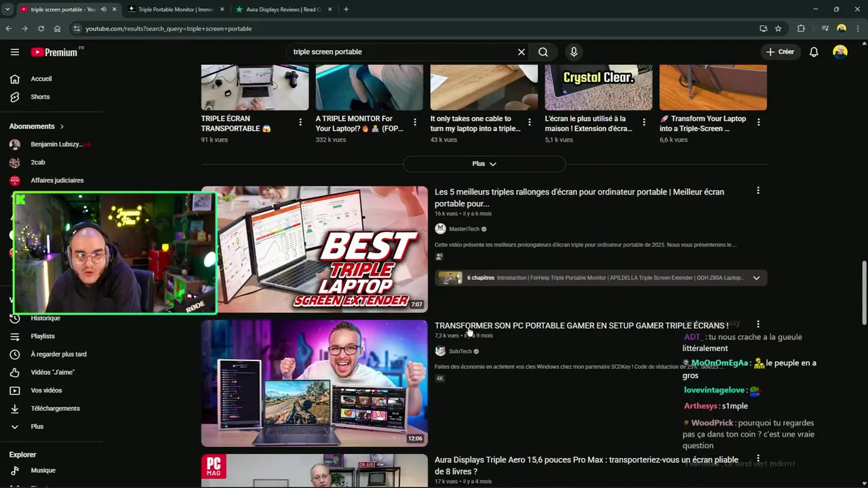The height and width of the screenshot is (488, 868).
Task: Open a new browser tab
Action: [x=346, y=9]
